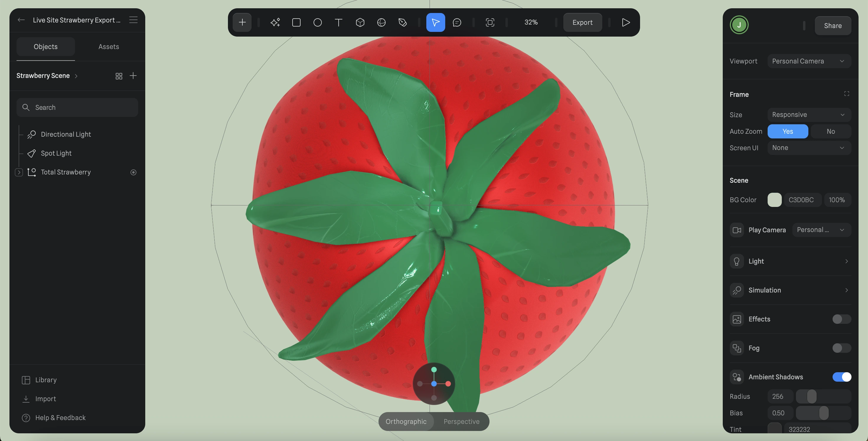Toggle Total Strawberry visibility dot
This screenshot has width=868, height=441.
click(x=133, y=172)
